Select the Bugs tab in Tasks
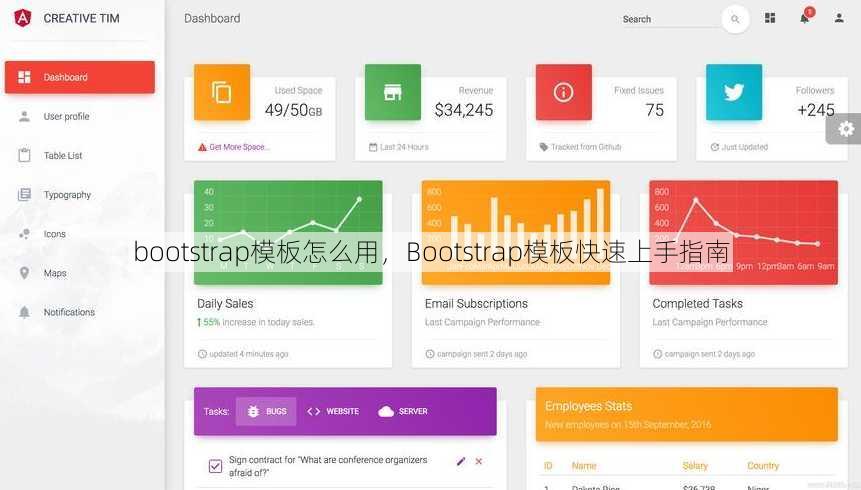Viewport: 861px width, 490px height. click(x=266, y=411)
